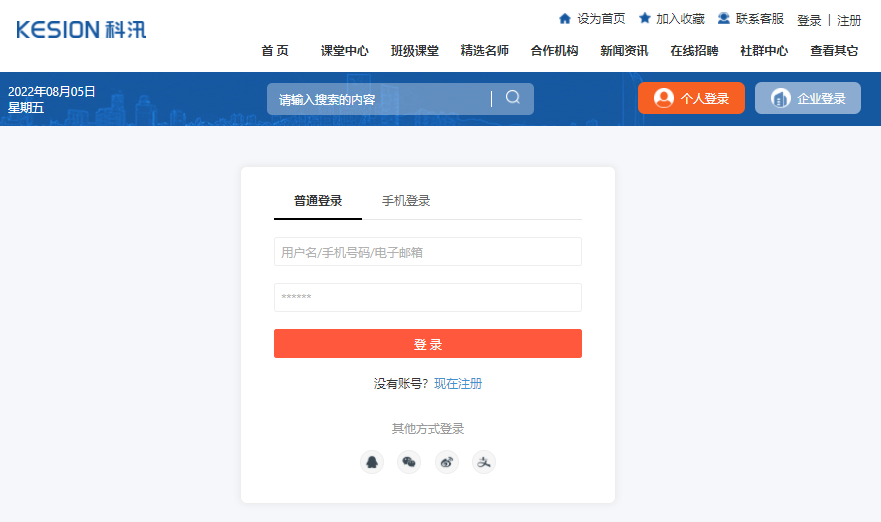Open the KESION 科讯 logo homepage

[81, 29]
